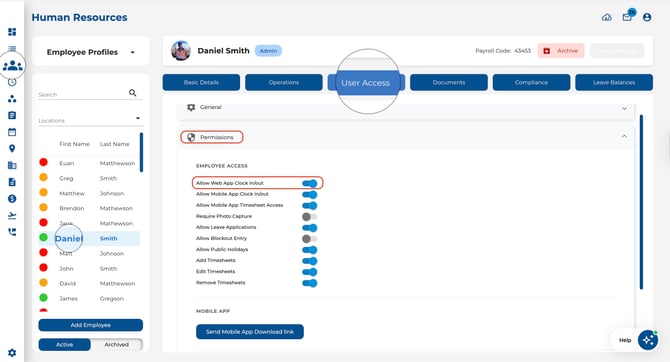
Task: Select the User Access tab
Action: (x=366, y=82)
